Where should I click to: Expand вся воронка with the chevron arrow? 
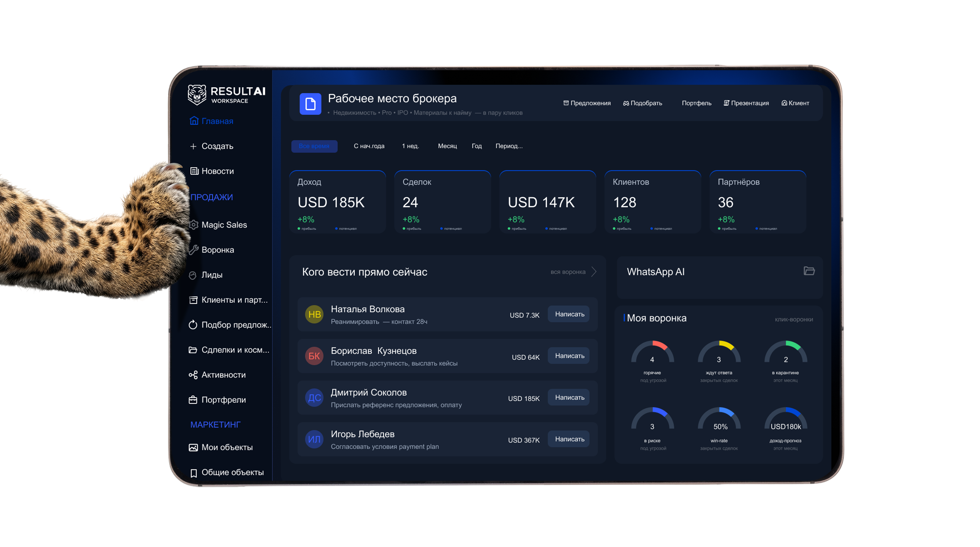pyautogui.click(x=594, y=272)
